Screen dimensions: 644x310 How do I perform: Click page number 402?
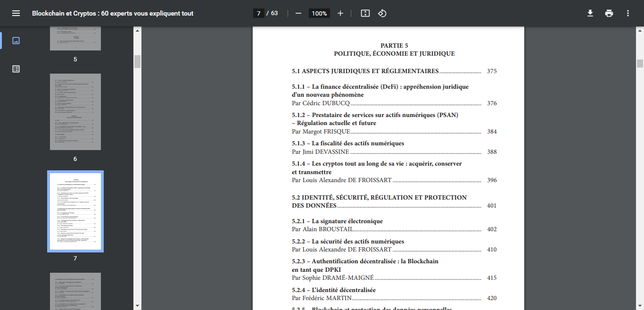pos(492,229)
